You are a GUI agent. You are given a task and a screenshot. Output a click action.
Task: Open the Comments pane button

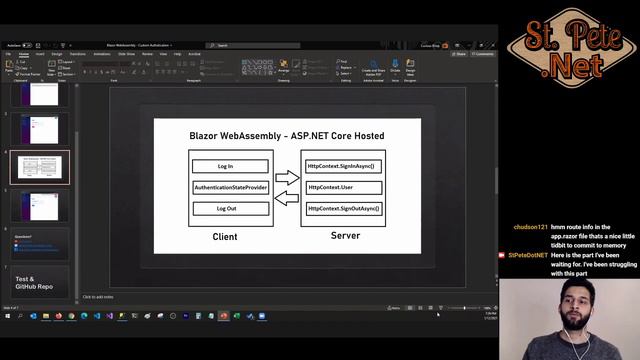tap(482, 54)
